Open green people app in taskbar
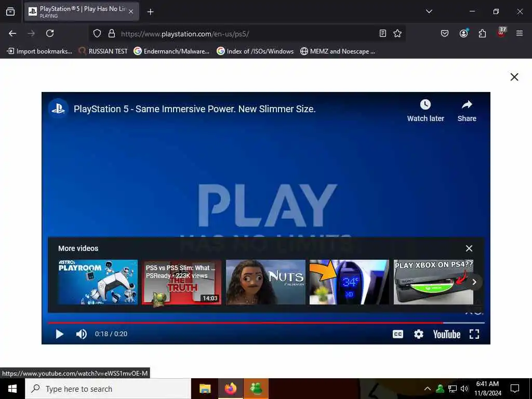532x399 pixels. pyautogui.click(x=256, y=389)
